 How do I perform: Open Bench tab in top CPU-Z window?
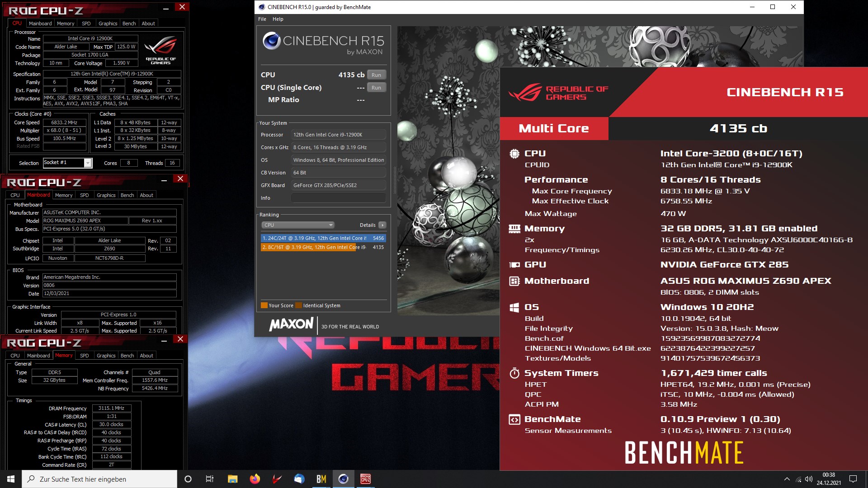tap(129, 23)
